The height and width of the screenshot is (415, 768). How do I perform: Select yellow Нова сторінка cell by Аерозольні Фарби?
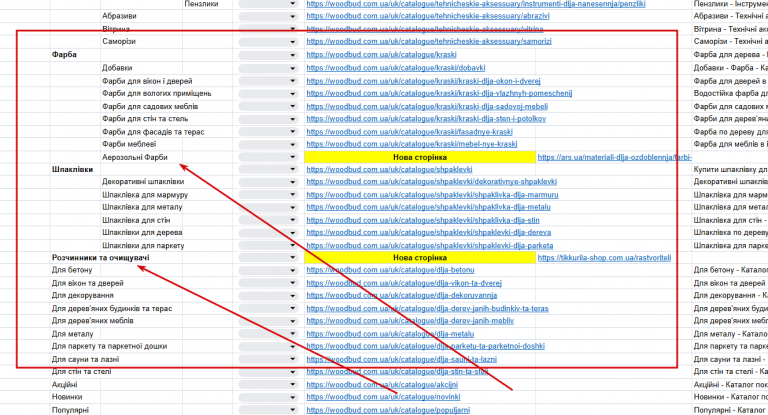420,157
